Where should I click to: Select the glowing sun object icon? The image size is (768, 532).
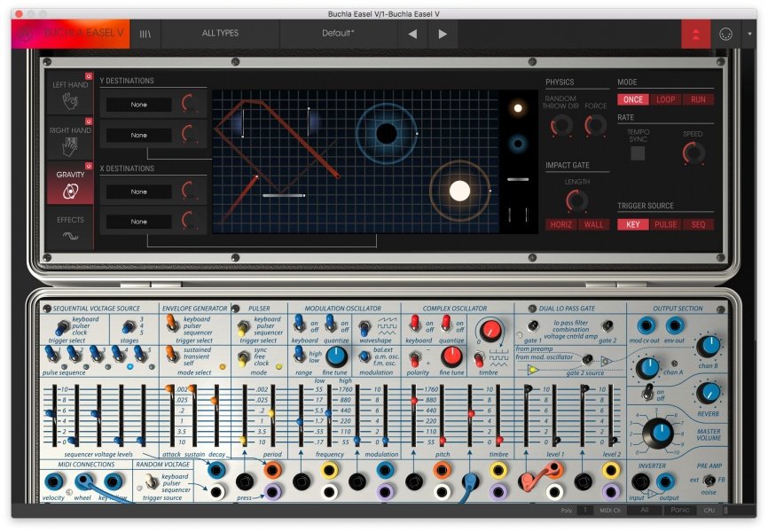(x=518, y=108)
